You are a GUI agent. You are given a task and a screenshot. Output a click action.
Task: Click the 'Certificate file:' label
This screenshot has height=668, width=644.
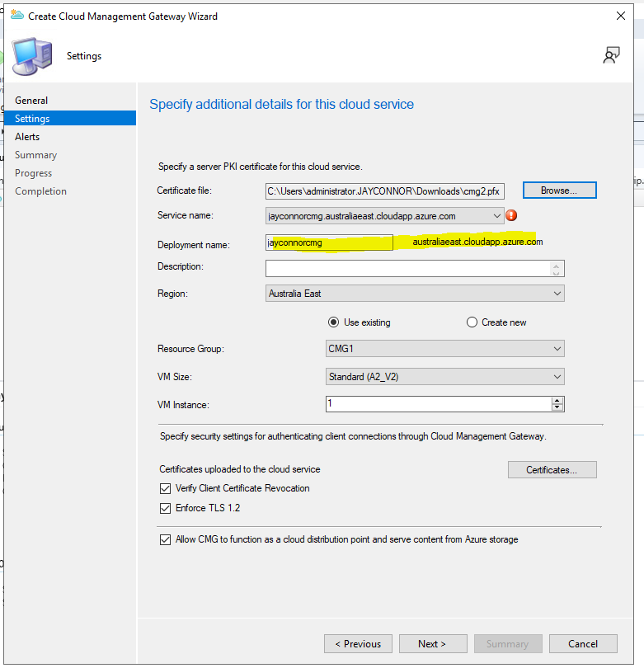[x=184, y=191]
